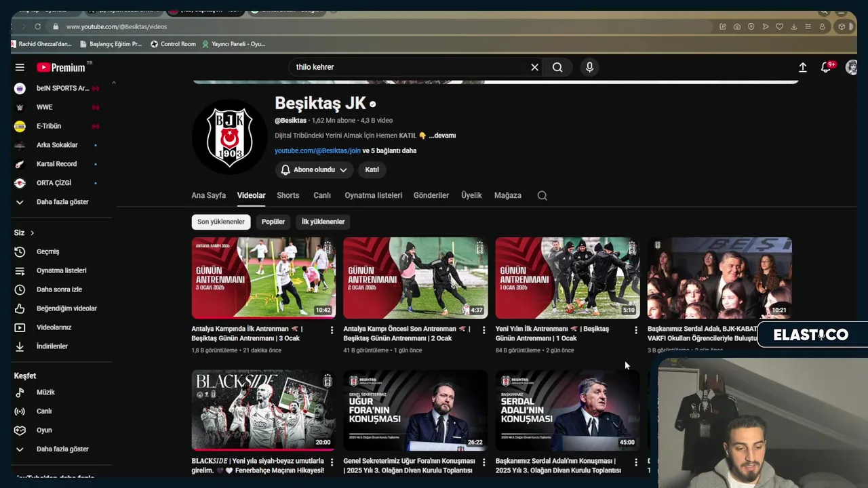868x488 pixels.
Task: Switch to Ana Sayfa channel tab
Action: pos(208,195)
